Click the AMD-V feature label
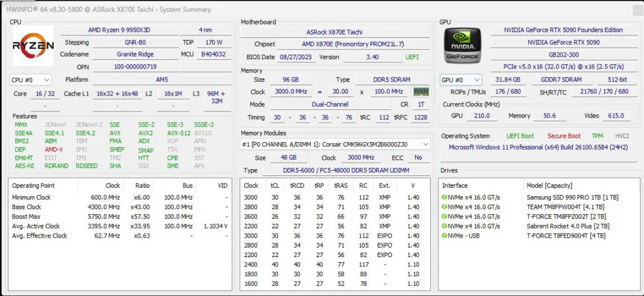This screenshot has height=296, width=644. pyautogui.click(x=54, y=150)
